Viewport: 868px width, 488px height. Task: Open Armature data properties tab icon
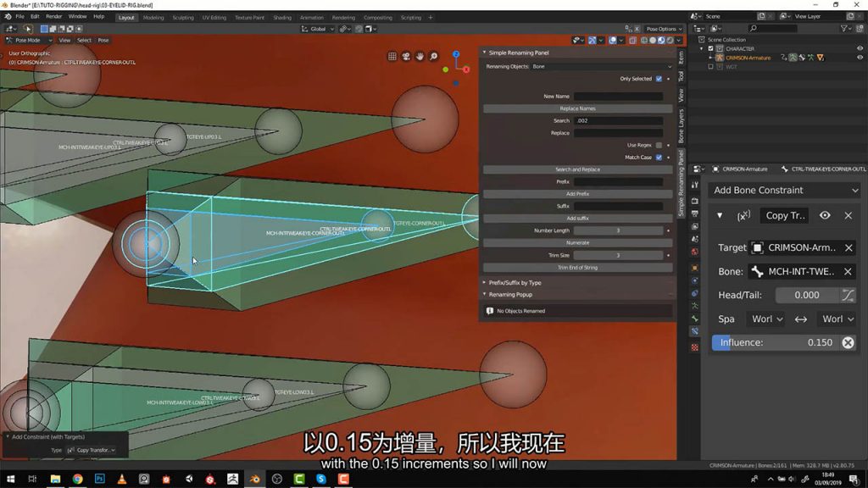(x=695, y=306)
